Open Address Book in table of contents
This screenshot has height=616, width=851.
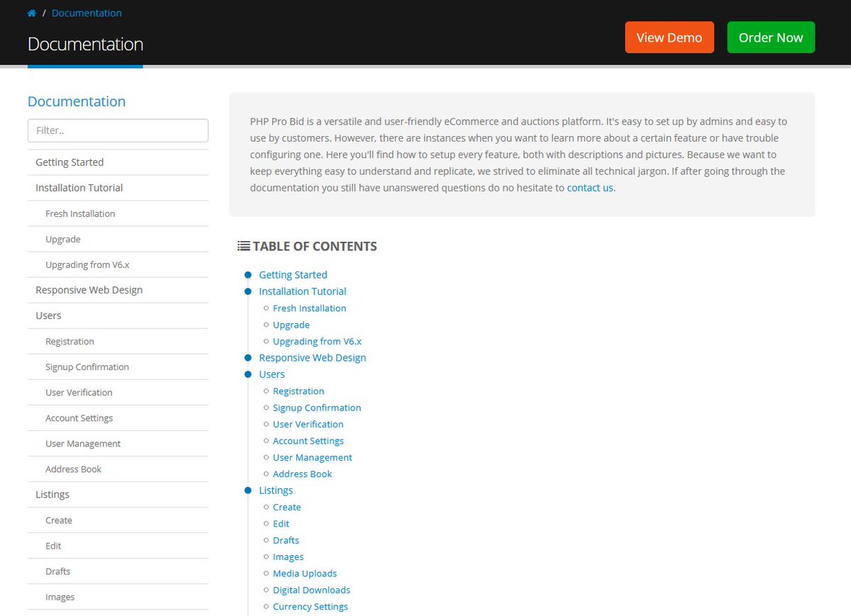pos(302,474)
